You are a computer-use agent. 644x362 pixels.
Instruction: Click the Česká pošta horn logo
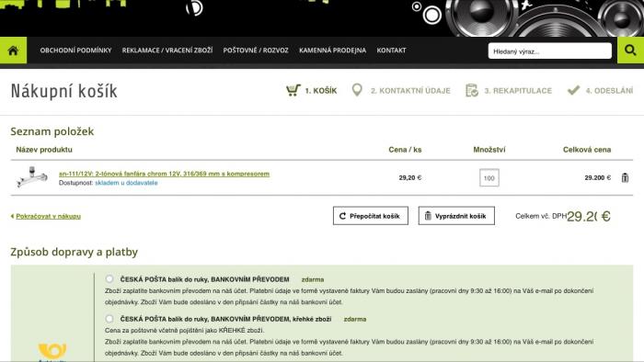pyautogui.click(x=52, y=351)
